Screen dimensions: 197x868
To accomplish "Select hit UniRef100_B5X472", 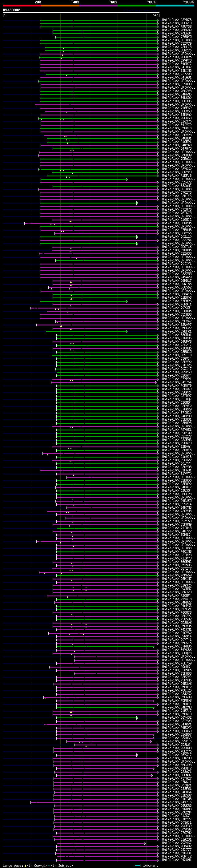I will pyautogui.click(x=177, y=183).
